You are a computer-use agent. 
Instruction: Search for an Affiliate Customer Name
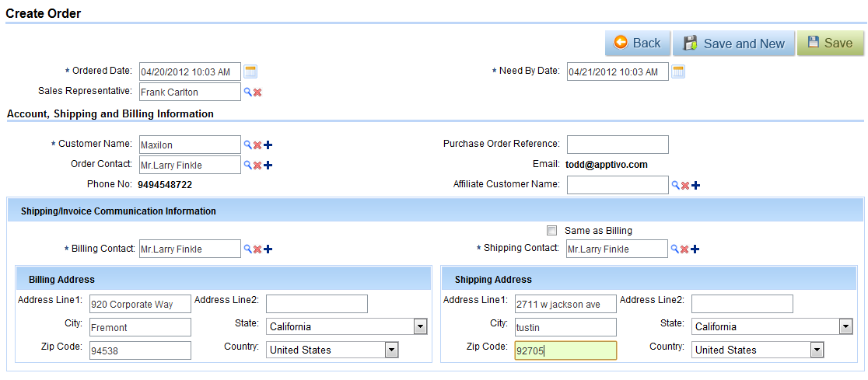pos(676,185)
